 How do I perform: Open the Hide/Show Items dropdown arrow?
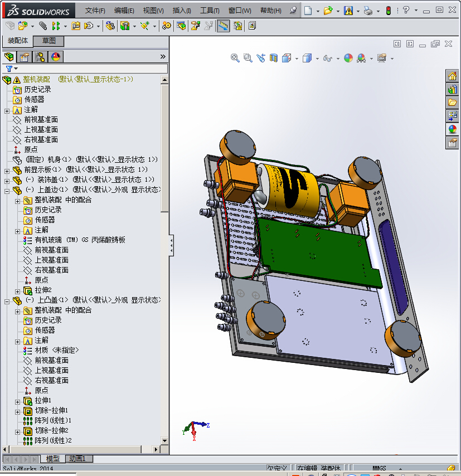338,59
